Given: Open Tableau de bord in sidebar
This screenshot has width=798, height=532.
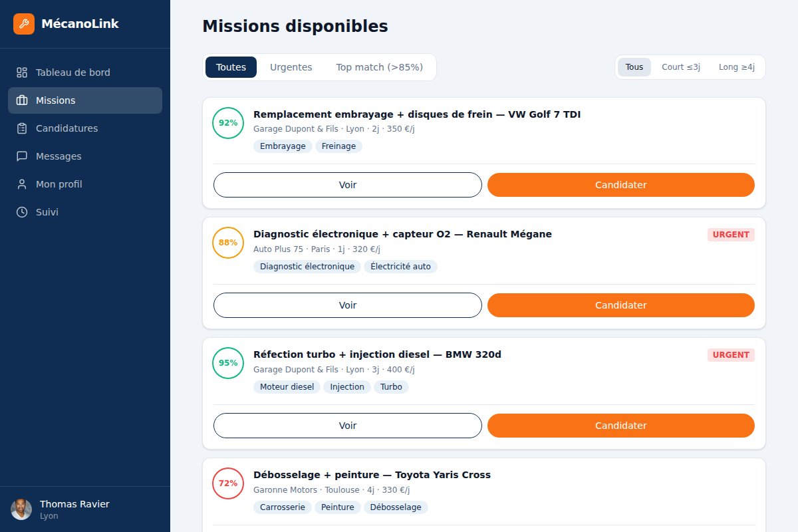Looking at the screenshot, I should click(x=85, y=72).
